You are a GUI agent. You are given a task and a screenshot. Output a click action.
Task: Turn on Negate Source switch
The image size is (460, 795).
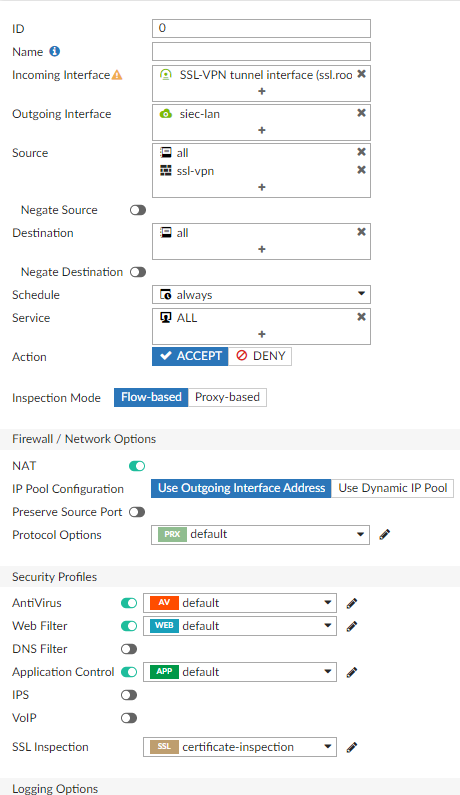pos(137,210)
